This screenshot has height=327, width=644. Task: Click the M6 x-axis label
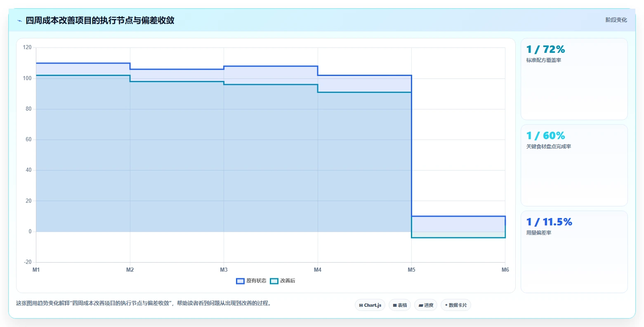tap(505, 270)
